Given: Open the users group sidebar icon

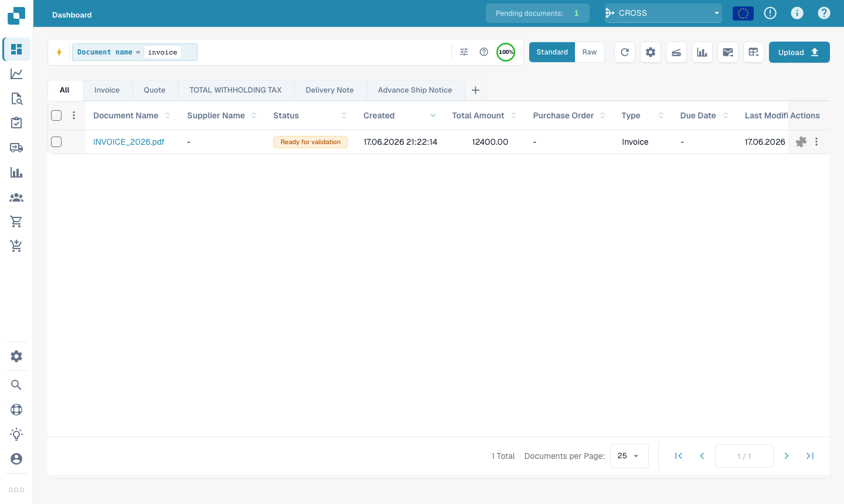Looking at the screenshot, I should [16, 197].
